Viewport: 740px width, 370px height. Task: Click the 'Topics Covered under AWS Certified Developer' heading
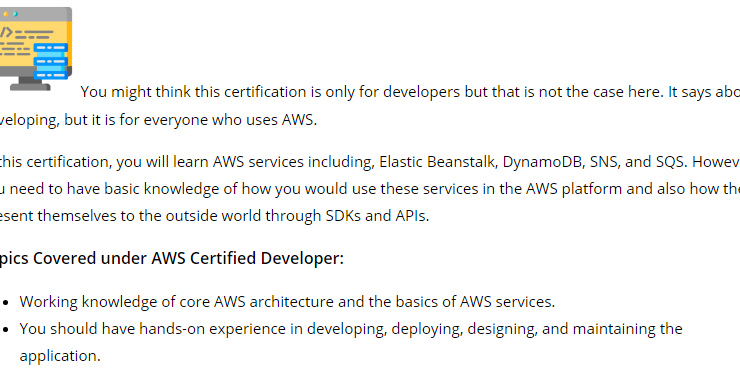tap(171, 259)
